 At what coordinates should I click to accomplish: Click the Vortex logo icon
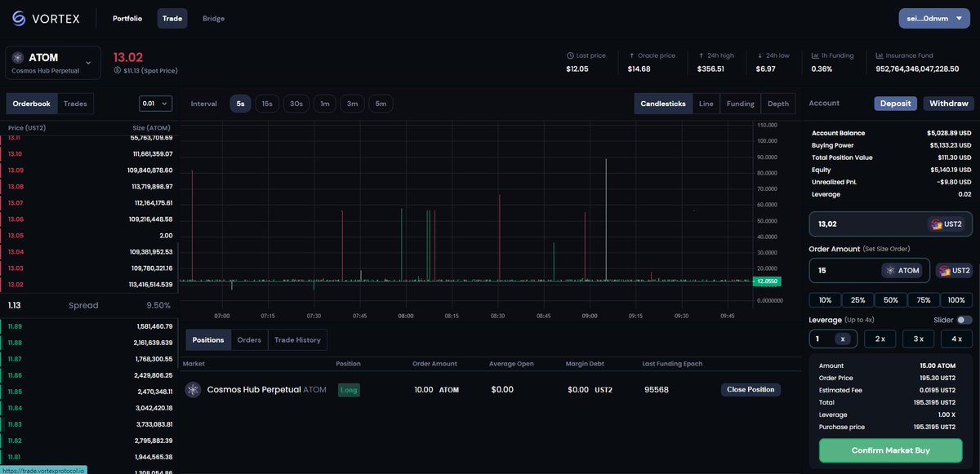pos(19,18)
